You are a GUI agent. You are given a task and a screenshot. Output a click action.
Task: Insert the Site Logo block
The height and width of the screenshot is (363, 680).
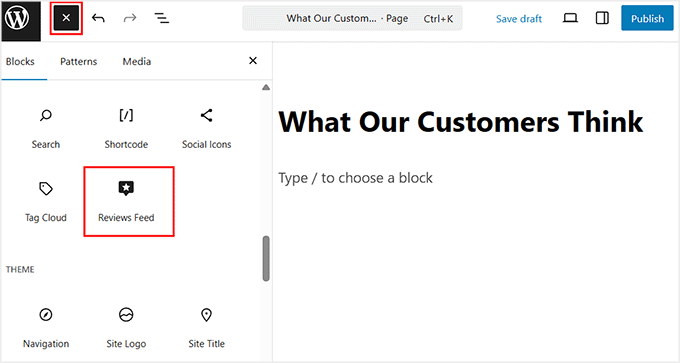pyautogui.click(x=126, y=328)
